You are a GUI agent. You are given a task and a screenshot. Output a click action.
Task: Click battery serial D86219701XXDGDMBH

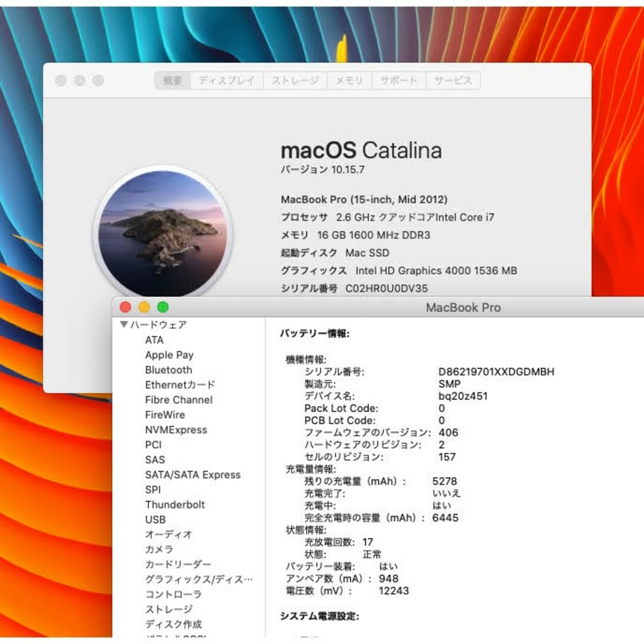496,371
